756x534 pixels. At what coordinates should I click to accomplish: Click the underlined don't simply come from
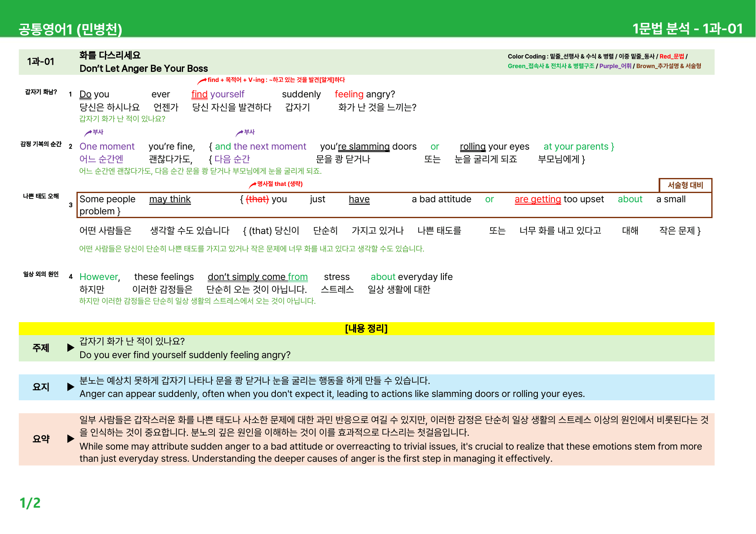click(258, 277)
